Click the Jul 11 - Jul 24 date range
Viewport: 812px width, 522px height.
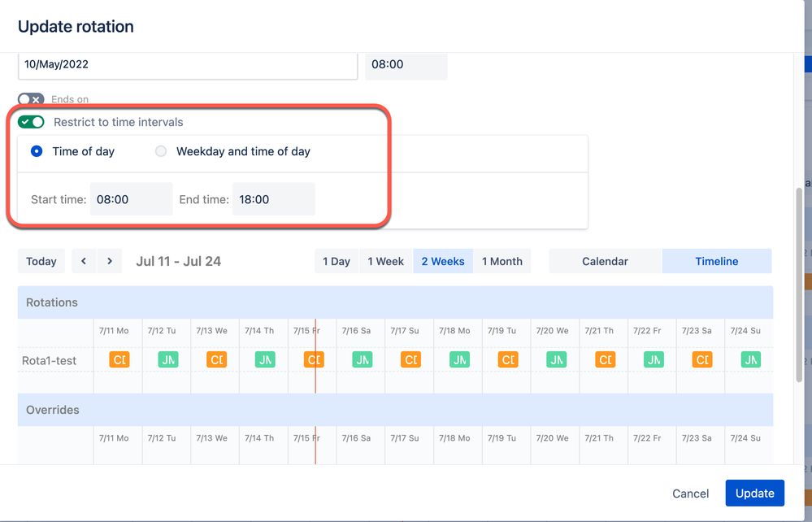click(178, 262)
